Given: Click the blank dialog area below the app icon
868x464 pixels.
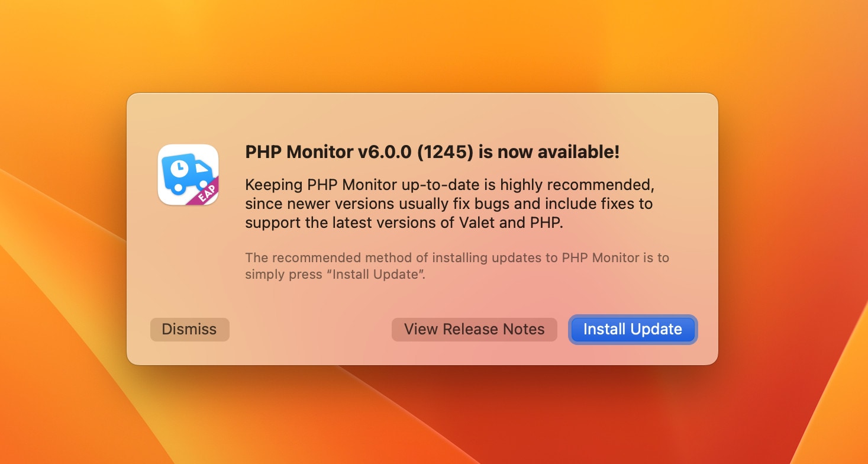Looking at the screenshot, I should click(188, 260).
